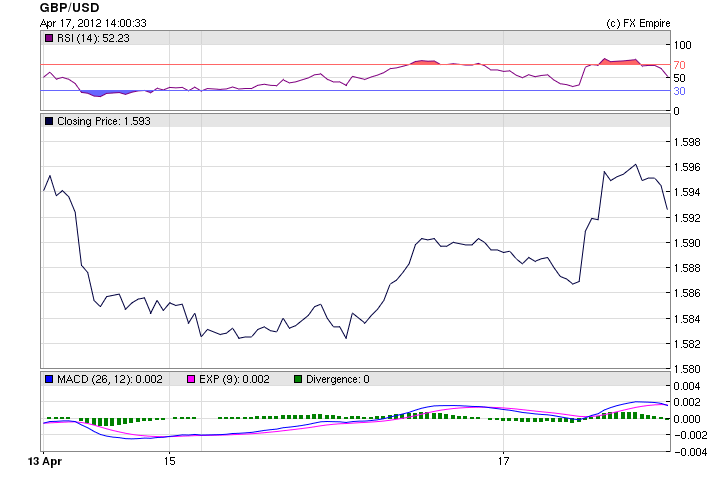Viewport: 710px width, 487px height.
Task: Click the price axis label 1.598
Action: [x=687, y=142]
